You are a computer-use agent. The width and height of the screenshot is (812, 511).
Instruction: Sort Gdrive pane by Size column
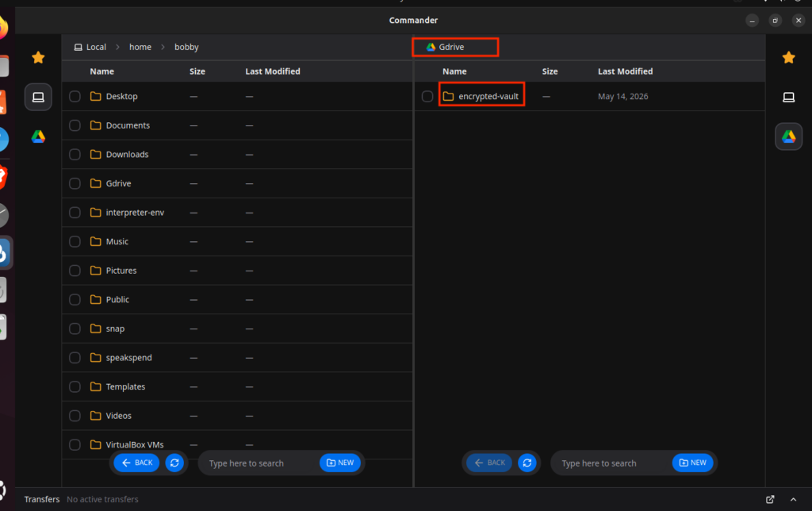tap(550, 71)
